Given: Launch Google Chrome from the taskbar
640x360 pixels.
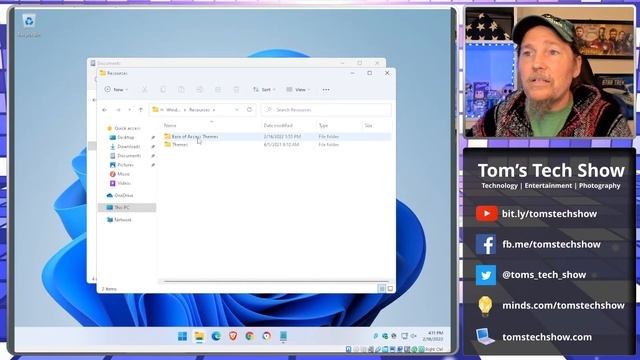Looking at the screenshot, I should (249, 336).
